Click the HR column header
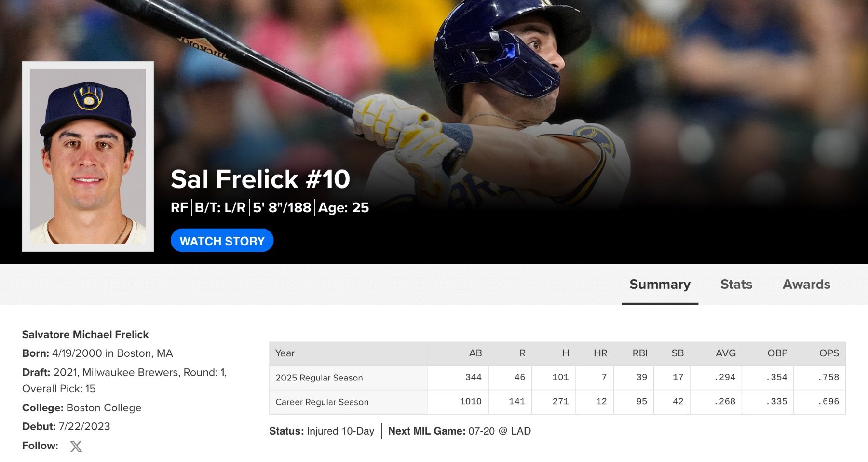This screenshot has height=462, width=868. coord(600,353)
